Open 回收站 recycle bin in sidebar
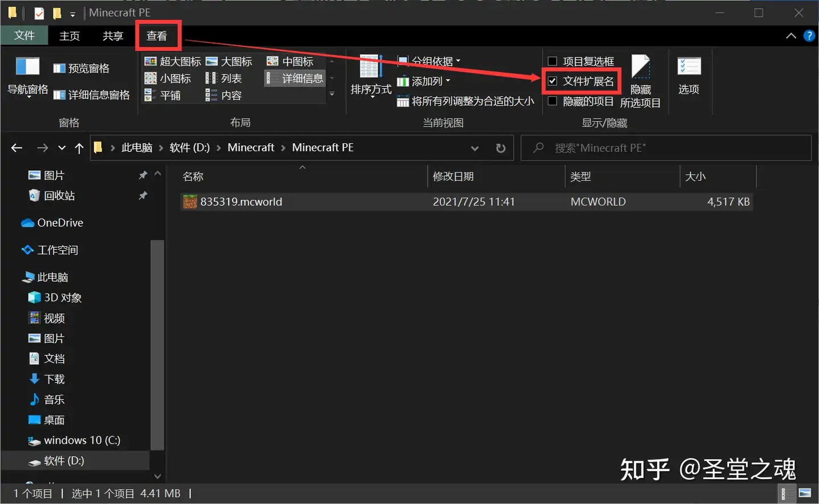 click(52, 196)
